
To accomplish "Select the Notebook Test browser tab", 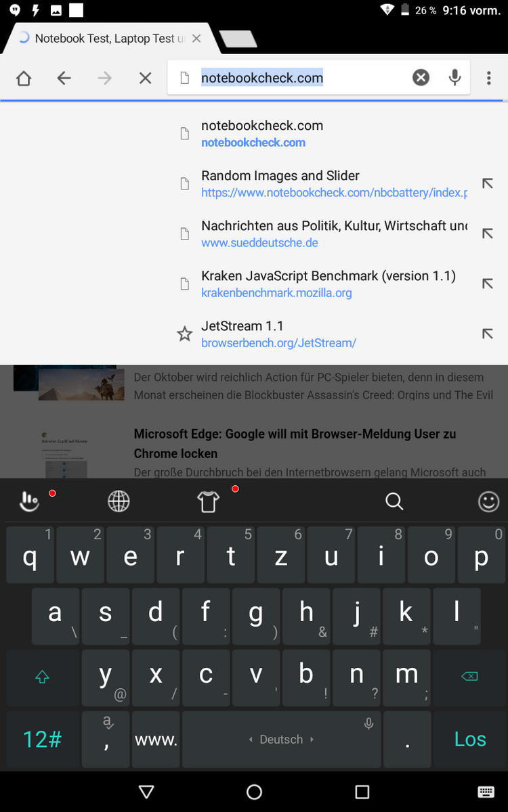I will coord(108,39).
